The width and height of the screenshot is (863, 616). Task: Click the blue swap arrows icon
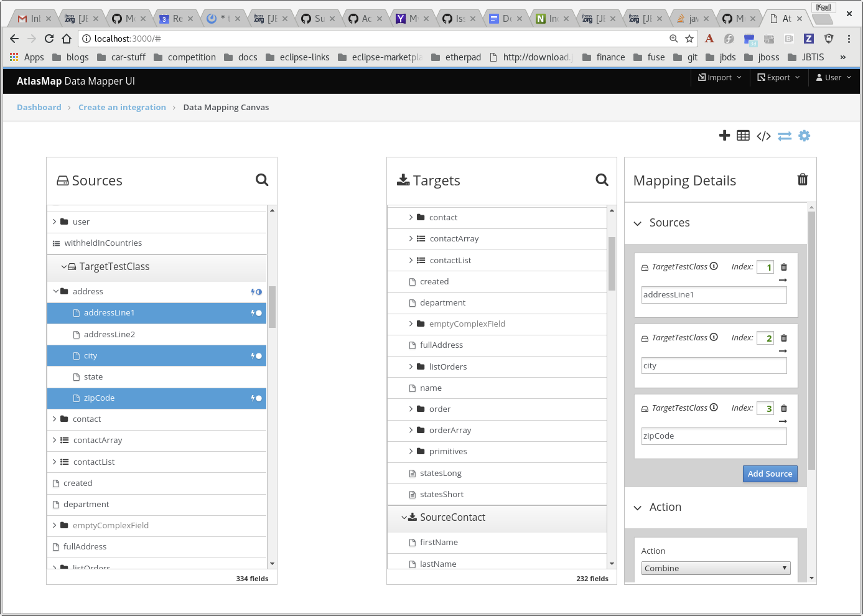click(x=784, y=135)
